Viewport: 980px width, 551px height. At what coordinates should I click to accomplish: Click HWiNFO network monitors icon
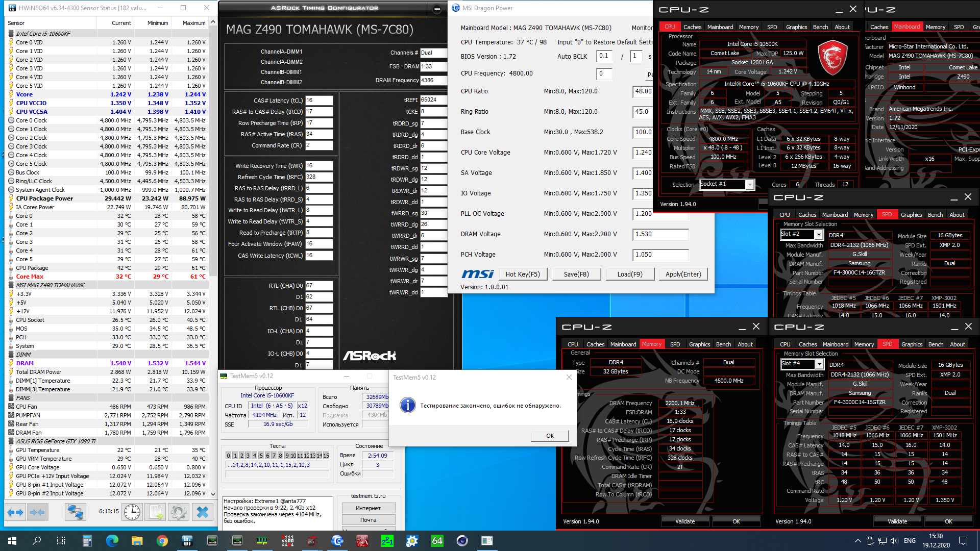click(75, 512)
